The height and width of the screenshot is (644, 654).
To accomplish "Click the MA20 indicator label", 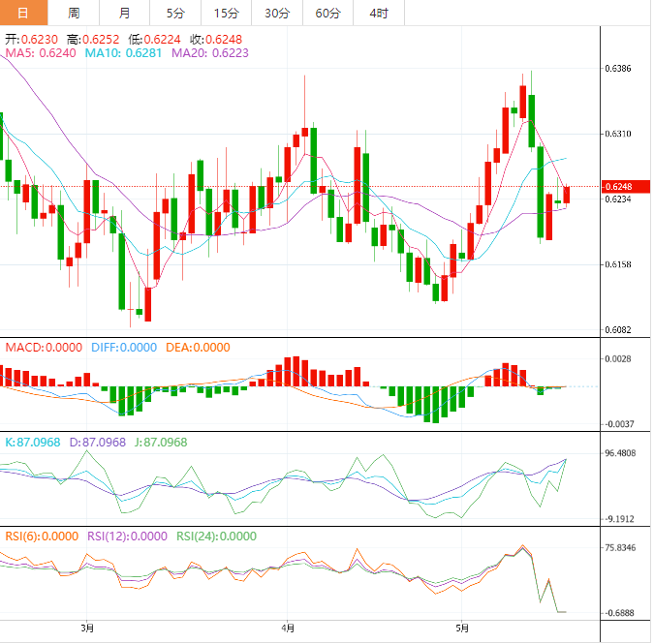I will coord(210,53).
